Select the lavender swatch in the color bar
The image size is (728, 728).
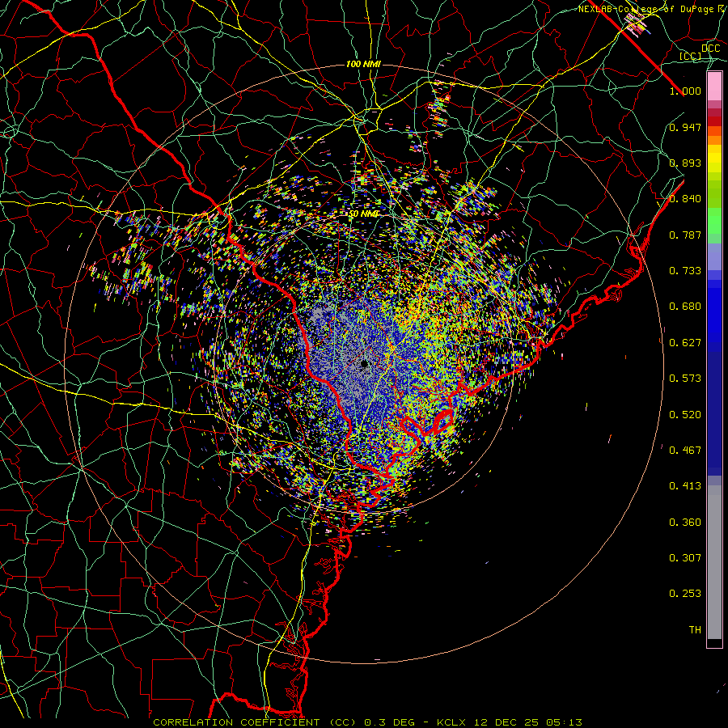[x=714, y=257]
